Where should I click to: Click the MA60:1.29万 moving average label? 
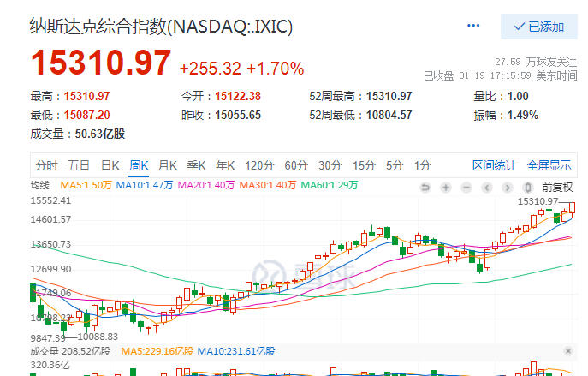[x=330, y=185]
